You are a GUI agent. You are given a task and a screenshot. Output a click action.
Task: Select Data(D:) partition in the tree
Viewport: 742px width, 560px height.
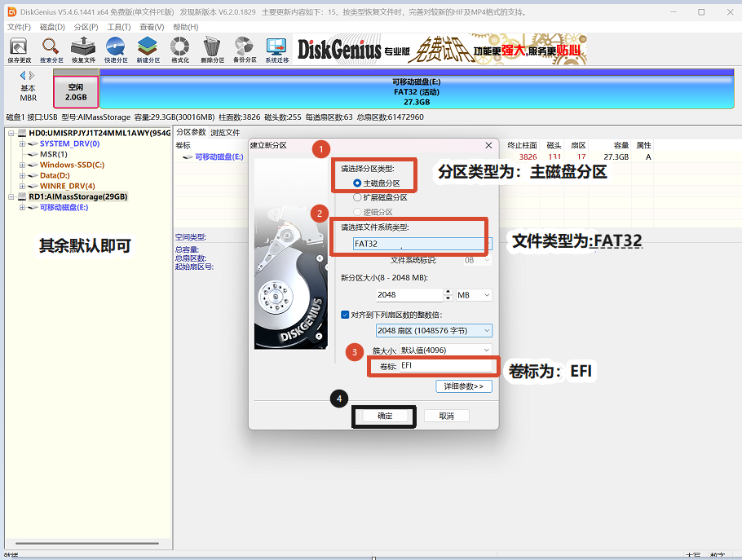55,175
